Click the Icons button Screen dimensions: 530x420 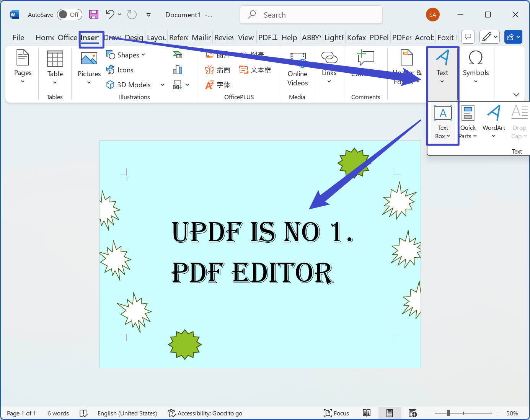click(x=120, y=70)
